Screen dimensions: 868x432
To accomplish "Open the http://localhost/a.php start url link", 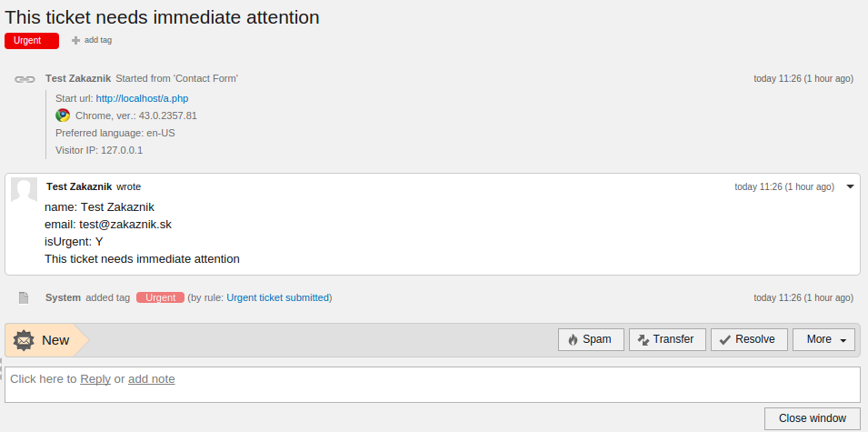I will pyautogui.click(x=142, y=98).
